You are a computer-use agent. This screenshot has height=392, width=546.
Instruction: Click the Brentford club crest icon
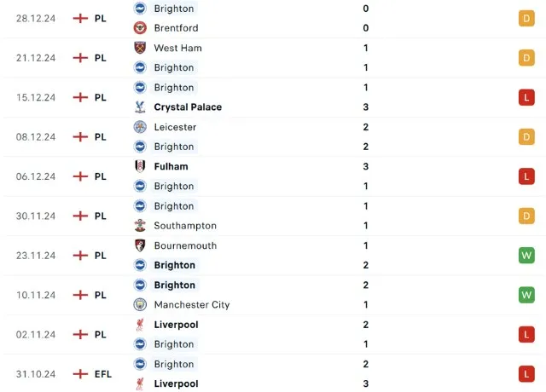(x=141, y=28)
